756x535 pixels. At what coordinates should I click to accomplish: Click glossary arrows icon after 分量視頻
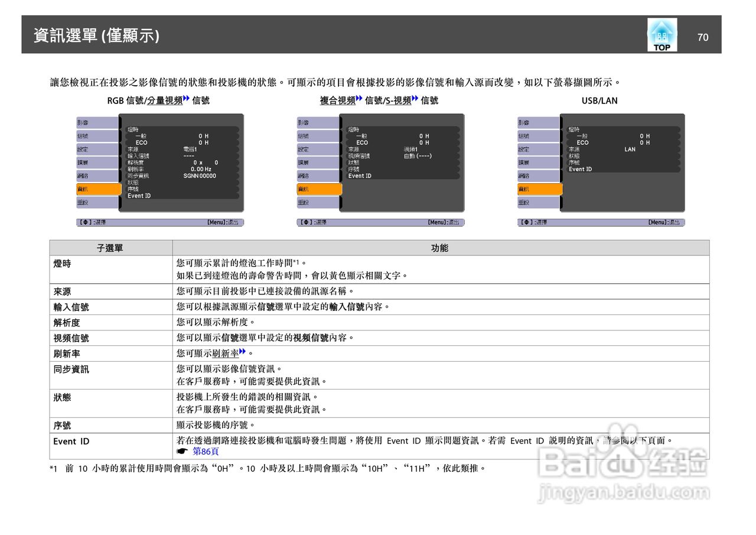pos(186,99)
